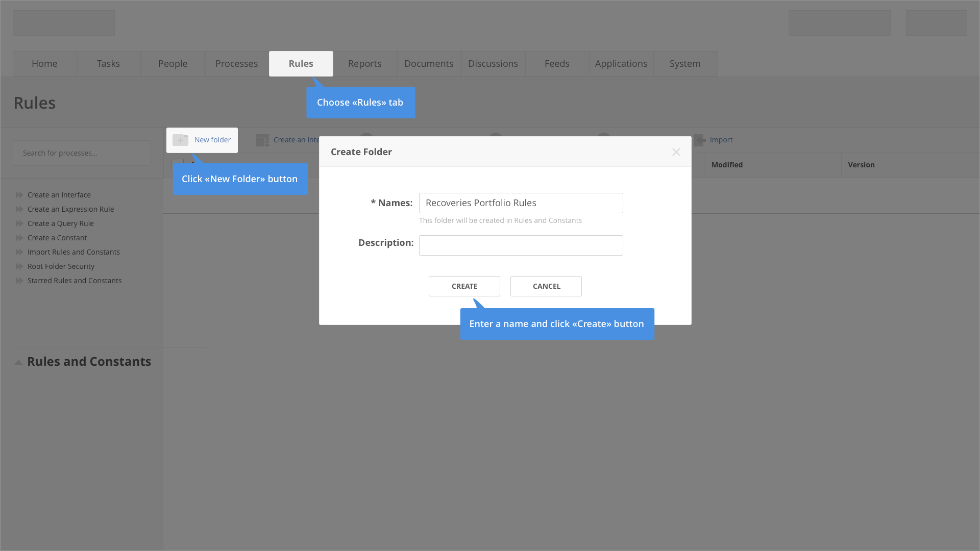
Task: Focus the Description input field
Action: point(521,245)
